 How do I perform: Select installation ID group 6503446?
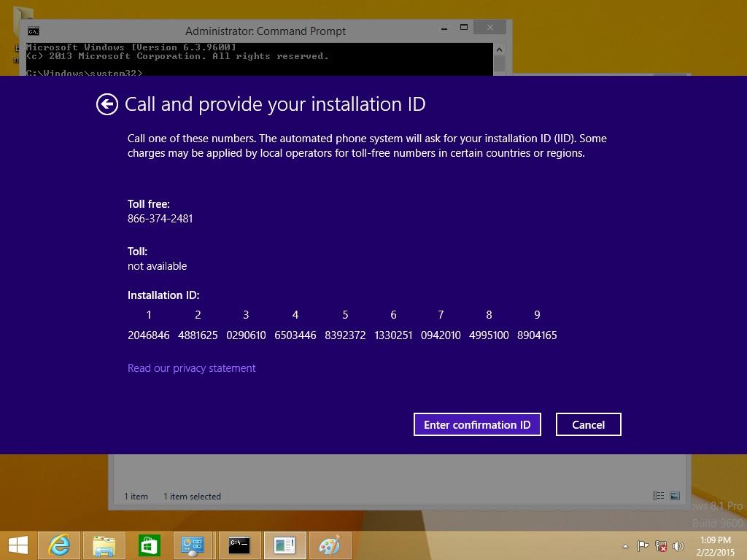click(x=295, y=335)
